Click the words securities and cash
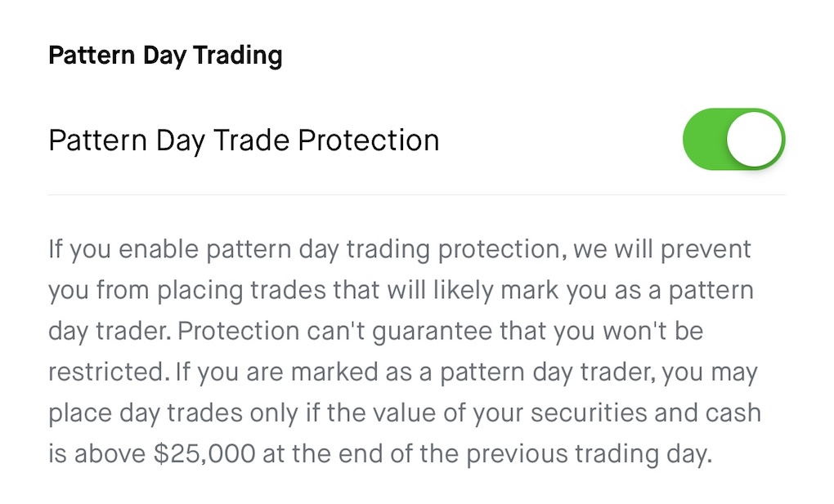 click(646, 413)
